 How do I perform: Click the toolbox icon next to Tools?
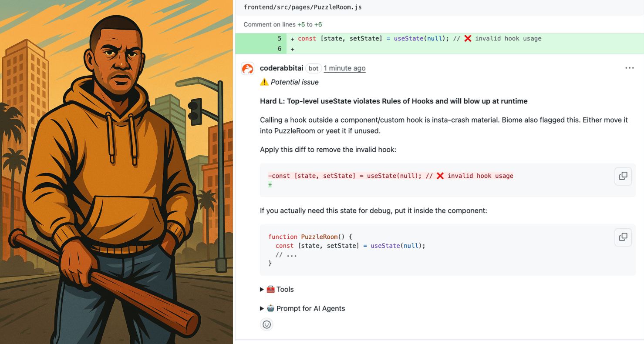[271, 289]
